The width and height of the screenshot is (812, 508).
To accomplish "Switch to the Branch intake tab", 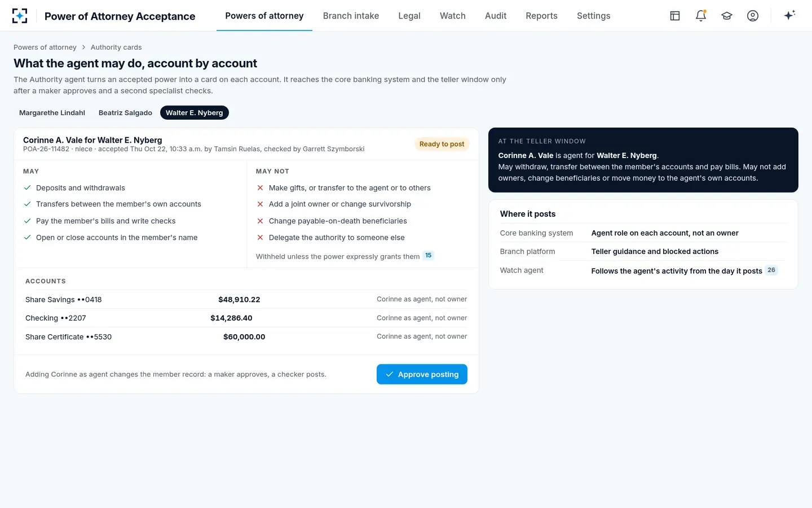I will 351,16.
